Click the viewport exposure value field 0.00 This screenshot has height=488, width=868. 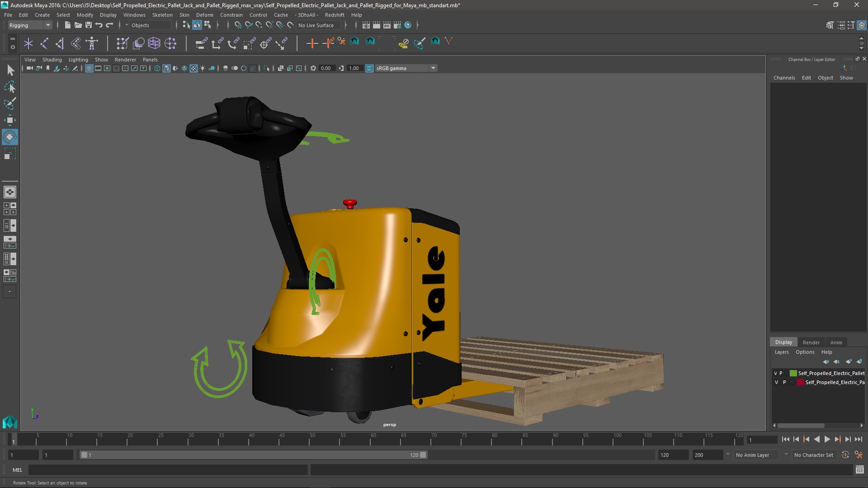[326, 68]
